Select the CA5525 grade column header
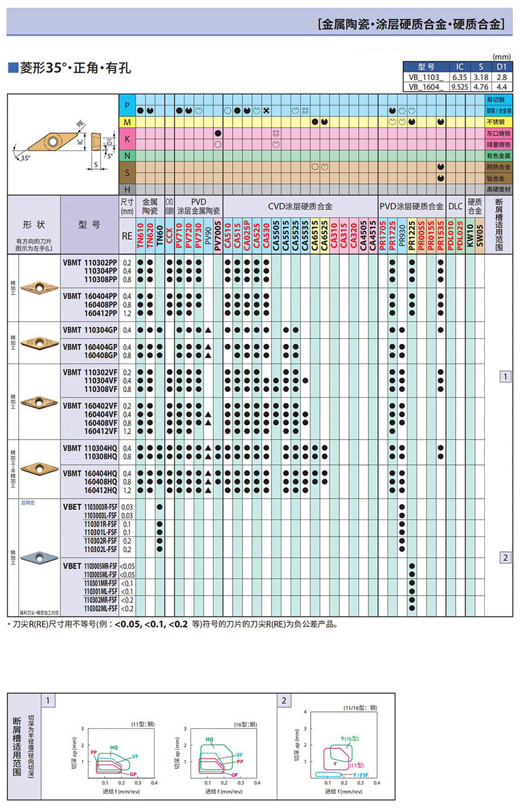This screenshot has width=520, height=812. pos(296,234)
